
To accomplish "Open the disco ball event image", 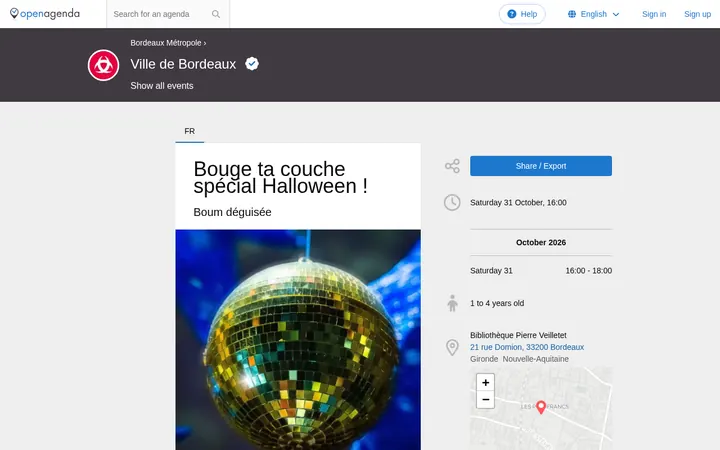I will [298, 340].
